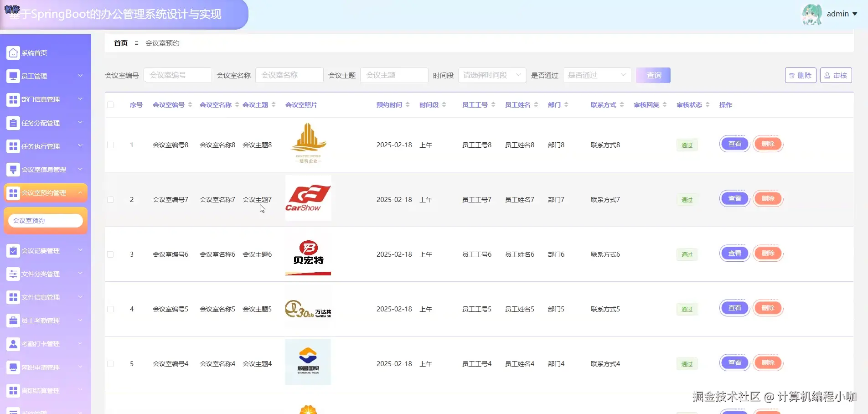Viewport: 868px width, 414px height.
Task: Check the row with 会议室编号8
Action: [110, 145]
